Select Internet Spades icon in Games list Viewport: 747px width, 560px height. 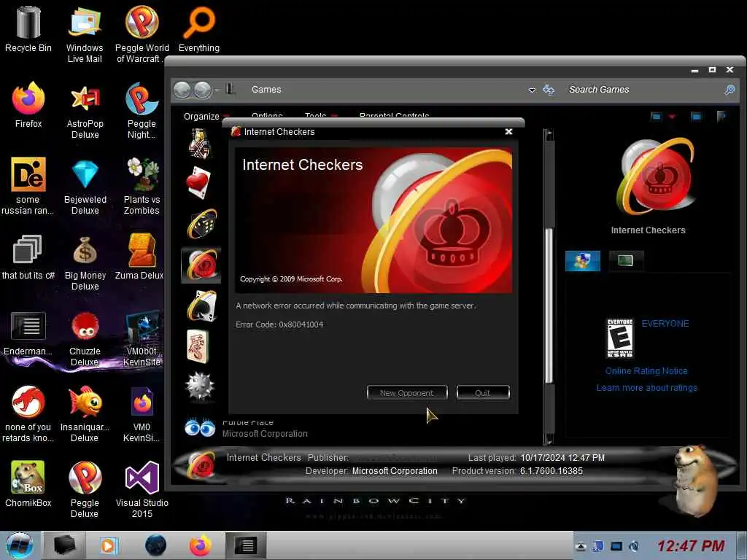(x=202, y=306)
